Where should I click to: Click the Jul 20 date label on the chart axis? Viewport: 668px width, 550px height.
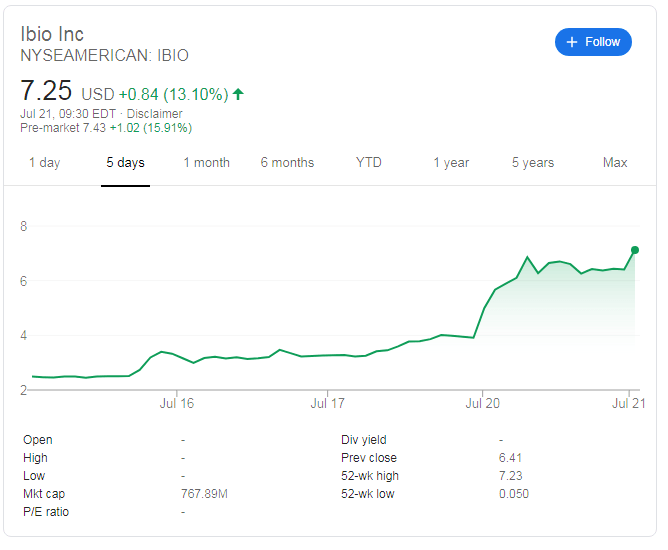pyautogui.click(x=482, y=403)
